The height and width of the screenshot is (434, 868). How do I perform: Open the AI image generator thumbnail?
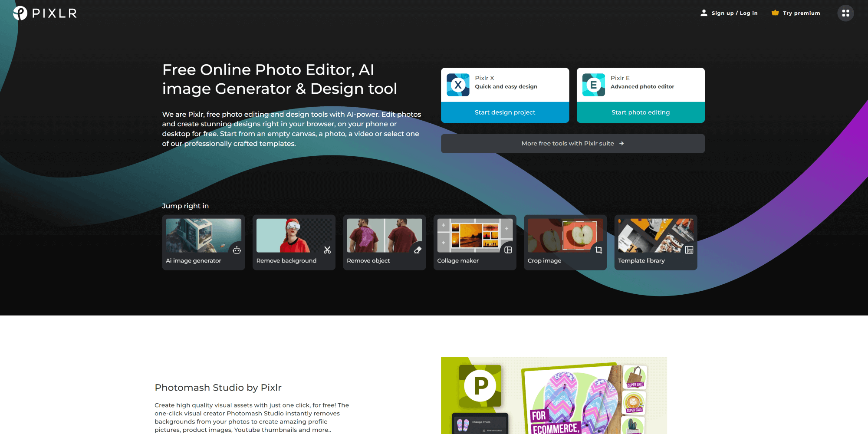coord(204,235)
